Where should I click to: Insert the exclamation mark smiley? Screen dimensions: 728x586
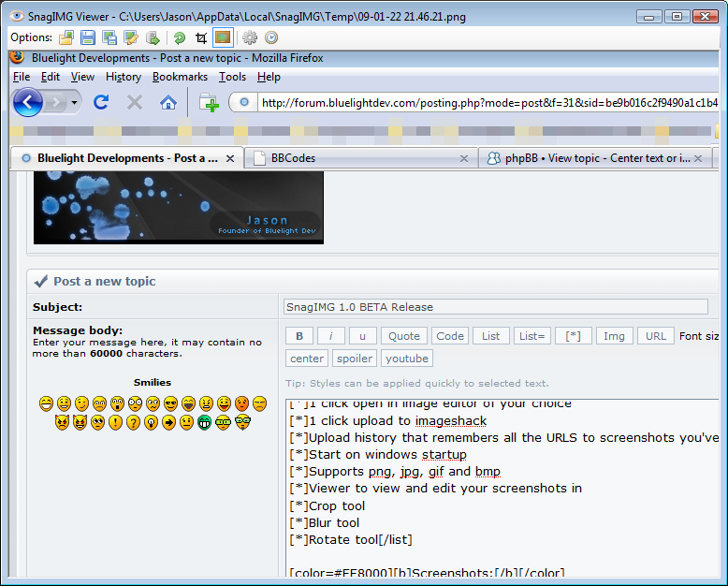tap(115, 422)
